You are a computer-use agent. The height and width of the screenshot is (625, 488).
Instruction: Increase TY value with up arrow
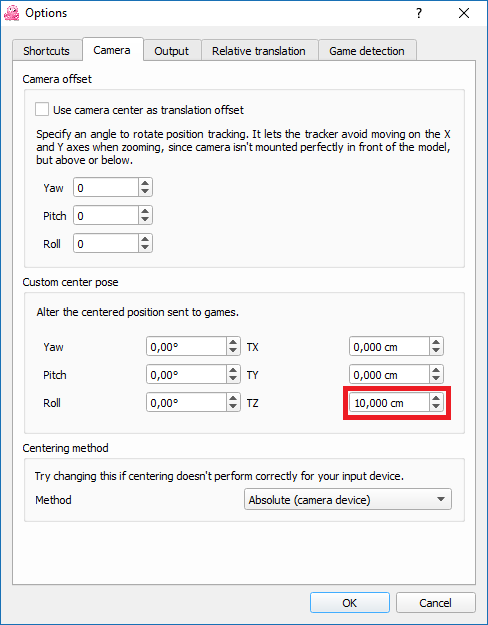436,370
